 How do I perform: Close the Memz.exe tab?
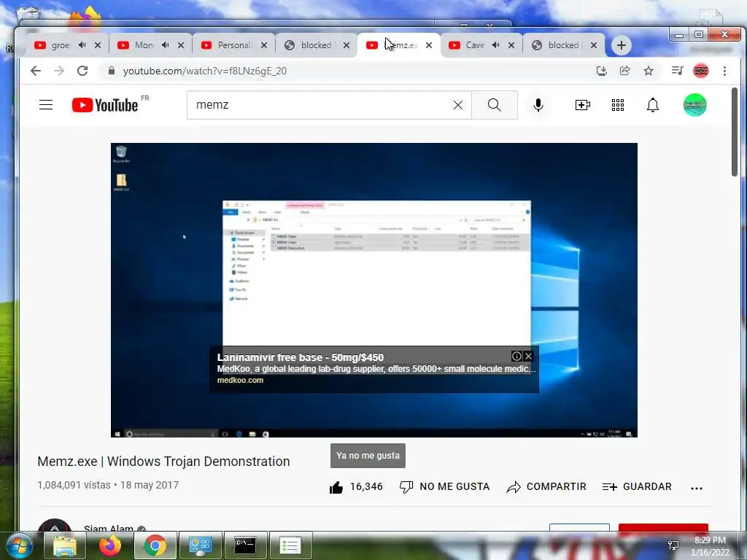(429, 45)
